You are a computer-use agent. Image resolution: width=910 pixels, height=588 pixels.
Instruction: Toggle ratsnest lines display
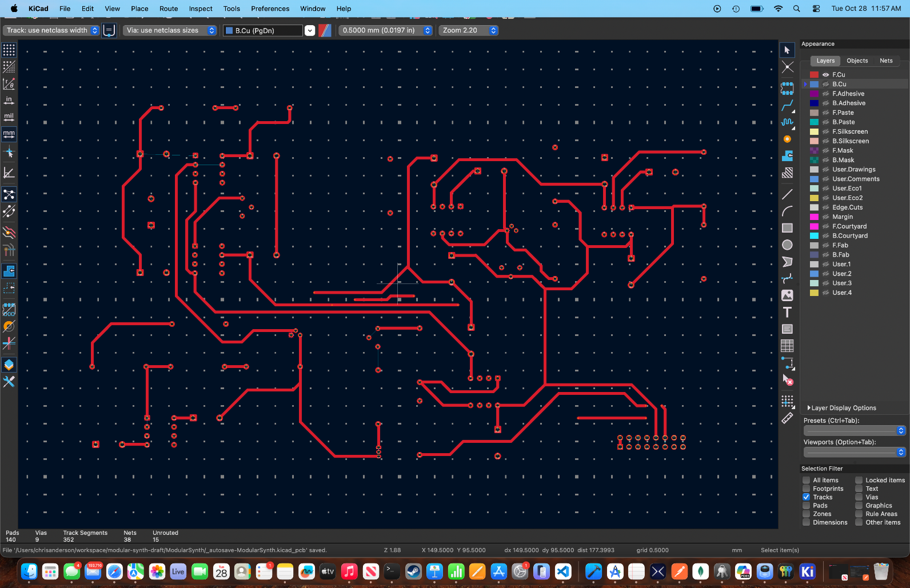point(9,195)
